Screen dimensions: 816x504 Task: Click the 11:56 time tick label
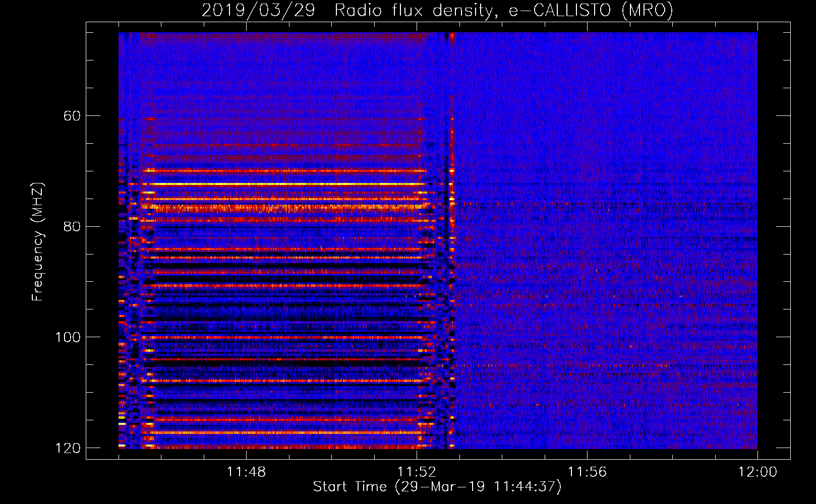tap(587, 472)
